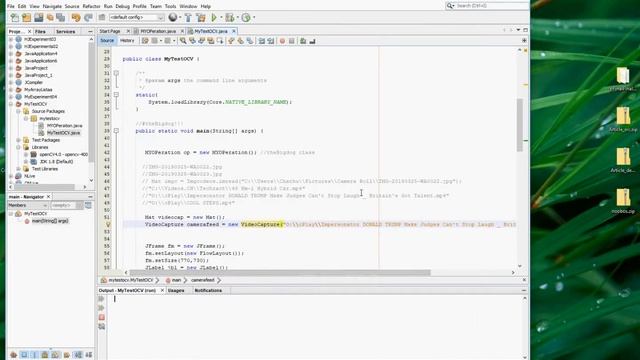Click the globe browser icon in toolbar

(173, 17)
